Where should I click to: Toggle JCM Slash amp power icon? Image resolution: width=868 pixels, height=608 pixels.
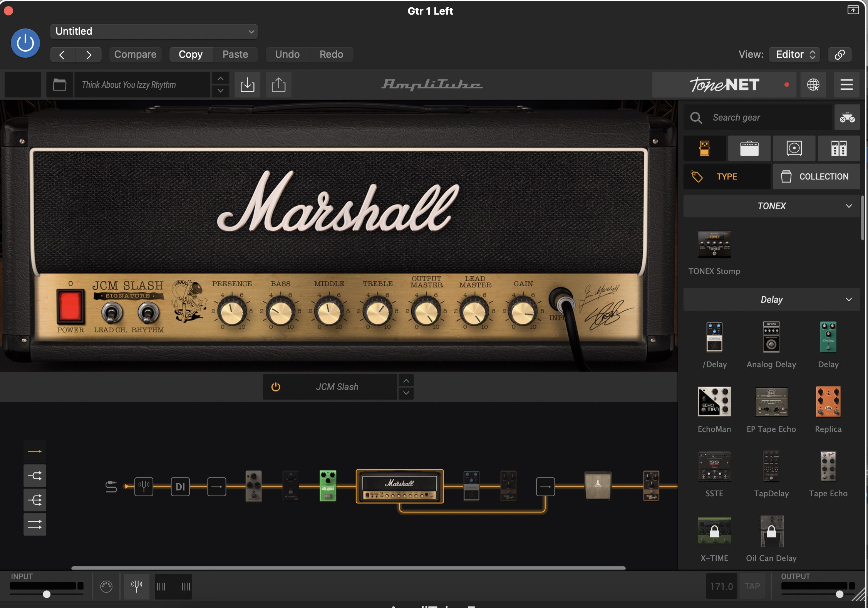(276, 387)
